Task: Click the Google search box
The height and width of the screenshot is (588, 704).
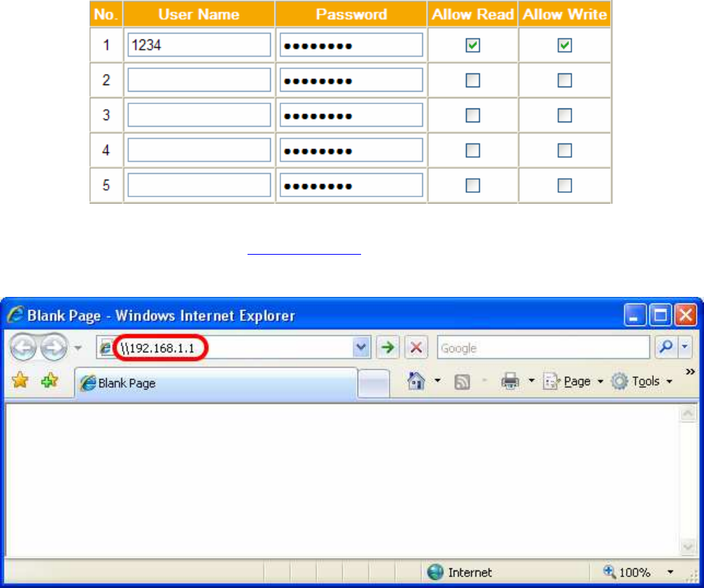Action: point(543,347)
